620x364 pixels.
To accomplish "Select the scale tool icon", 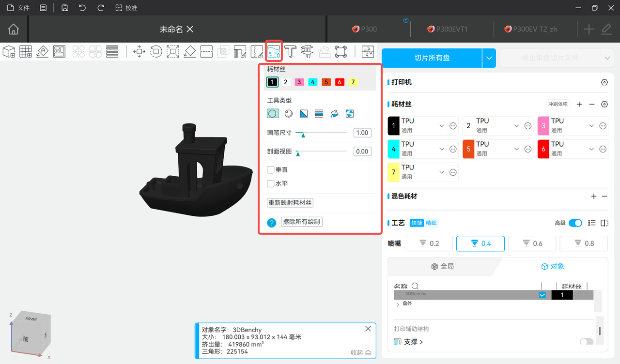I will point(173,51).
